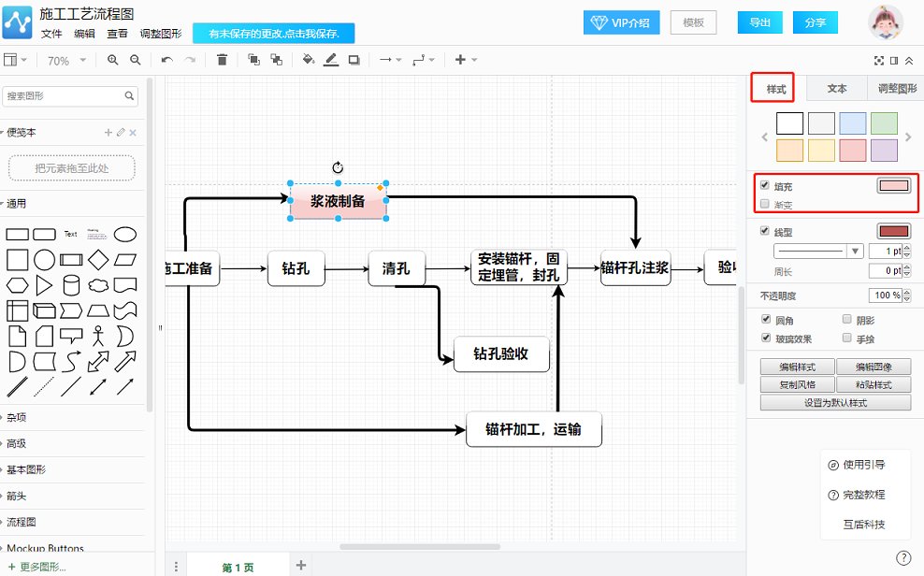
Task: Switch to the 文本 tab
Action: click(x=836, y=88)
